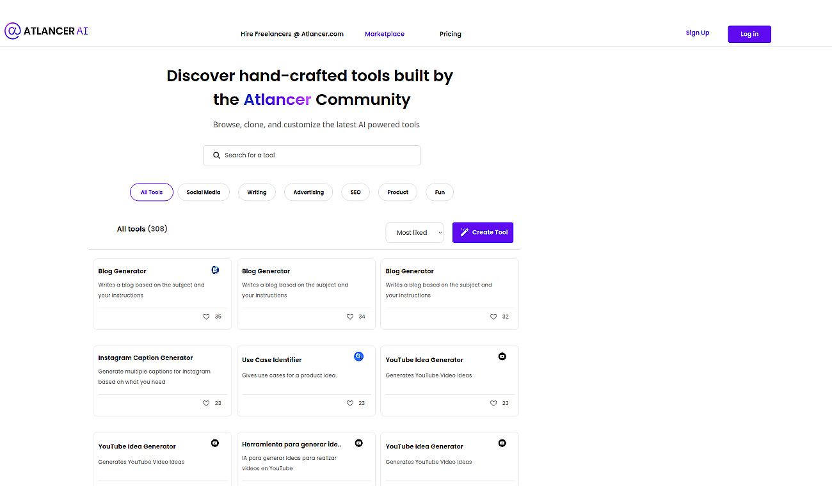Click heart icon on Instagram Caption Generator
The height and width of the screenshot is (504, 832).
pyautogui.click(x=206, y=403)
